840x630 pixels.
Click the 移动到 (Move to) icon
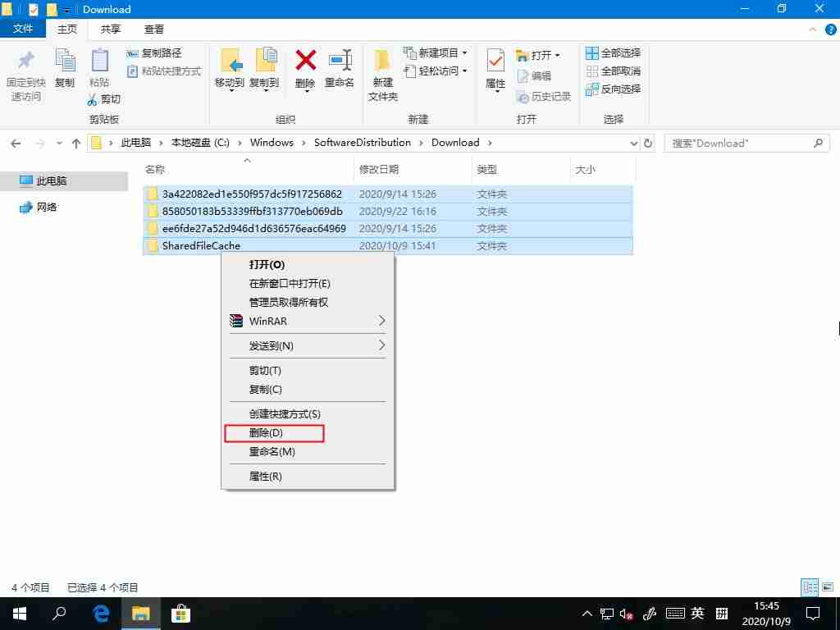232,71
